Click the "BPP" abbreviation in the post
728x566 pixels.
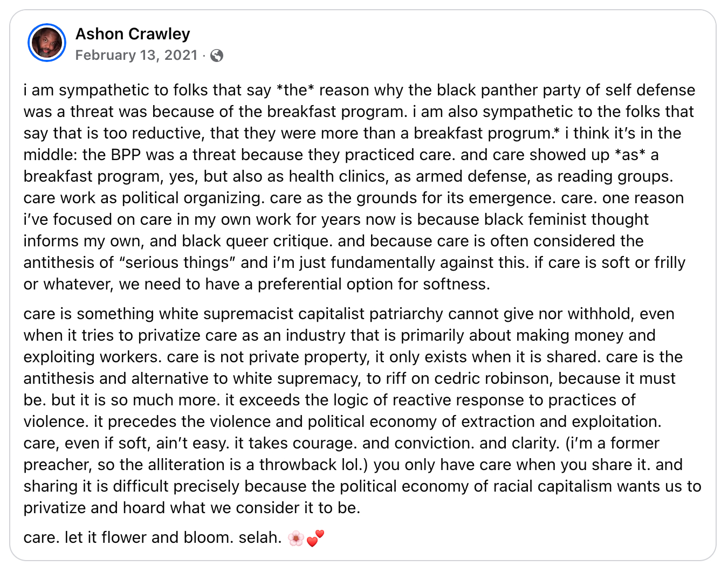point(126,155)
